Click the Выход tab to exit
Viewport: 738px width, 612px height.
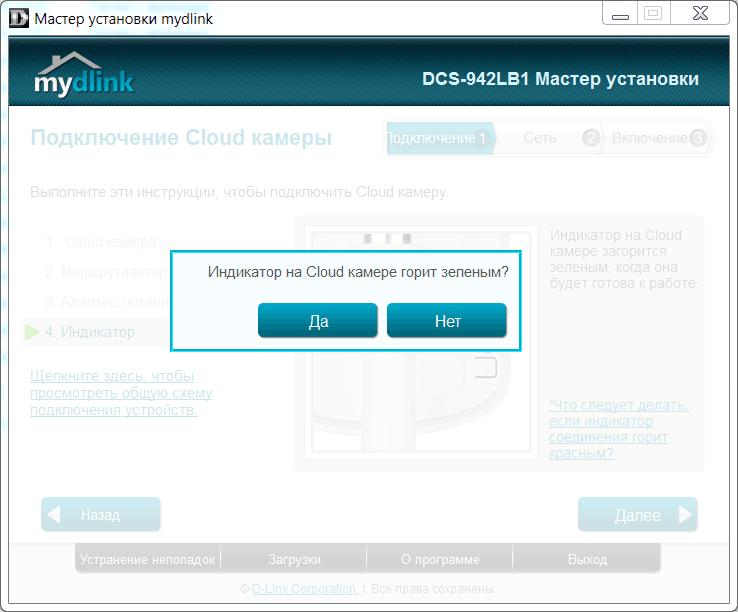pos(586,559)
